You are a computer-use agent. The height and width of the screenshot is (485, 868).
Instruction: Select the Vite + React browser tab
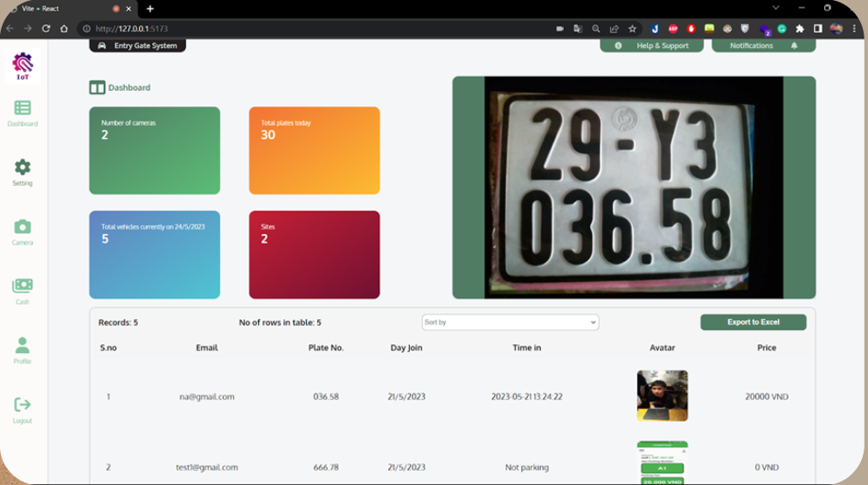point(71,9)
